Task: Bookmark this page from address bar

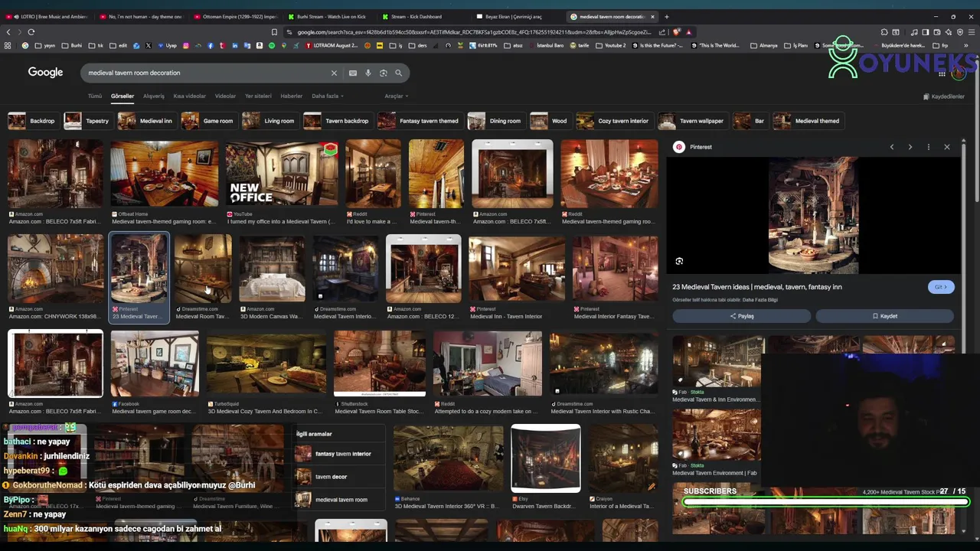Action: (x=274, y=32)
